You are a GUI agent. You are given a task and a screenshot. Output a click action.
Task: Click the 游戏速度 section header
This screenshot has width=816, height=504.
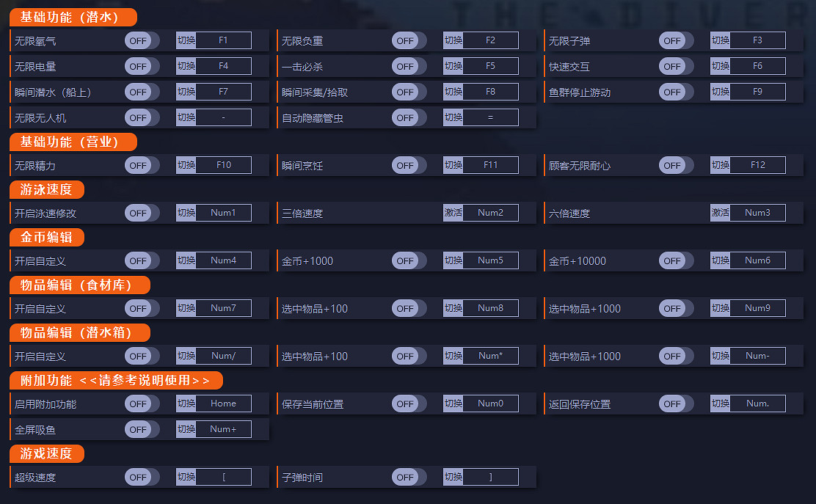[45, 453]
